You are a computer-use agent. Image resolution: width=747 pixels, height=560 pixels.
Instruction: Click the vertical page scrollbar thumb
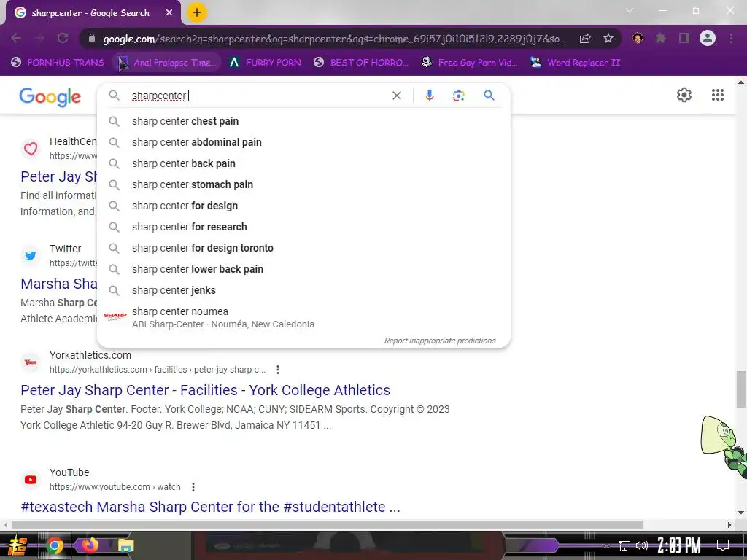point(741,389)
